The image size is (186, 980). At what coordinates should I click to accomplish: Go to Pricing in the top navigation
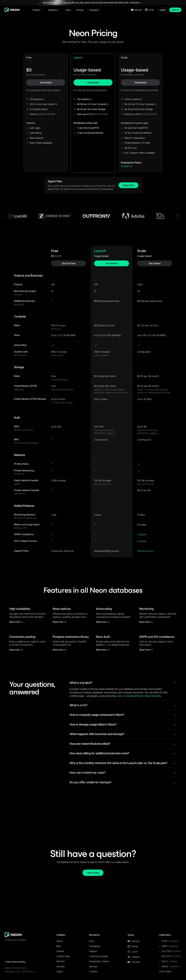click(80, 10)
